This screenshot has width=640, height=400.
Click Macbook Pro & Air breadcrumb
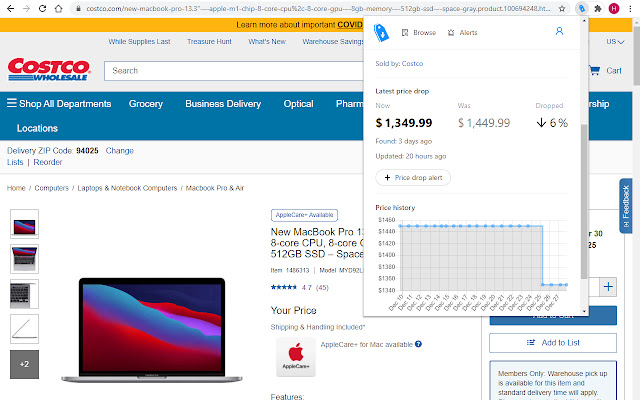point(215,188)
